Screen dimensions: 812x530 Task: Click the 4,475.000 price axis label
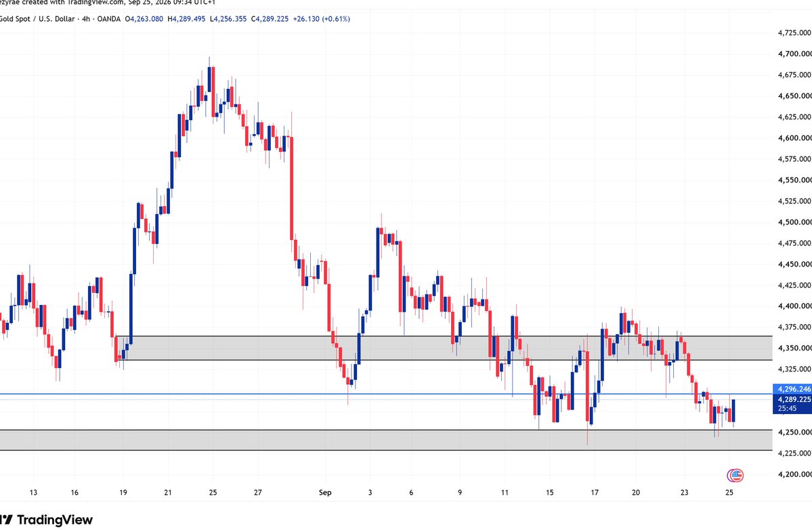(x=794, y=243)
